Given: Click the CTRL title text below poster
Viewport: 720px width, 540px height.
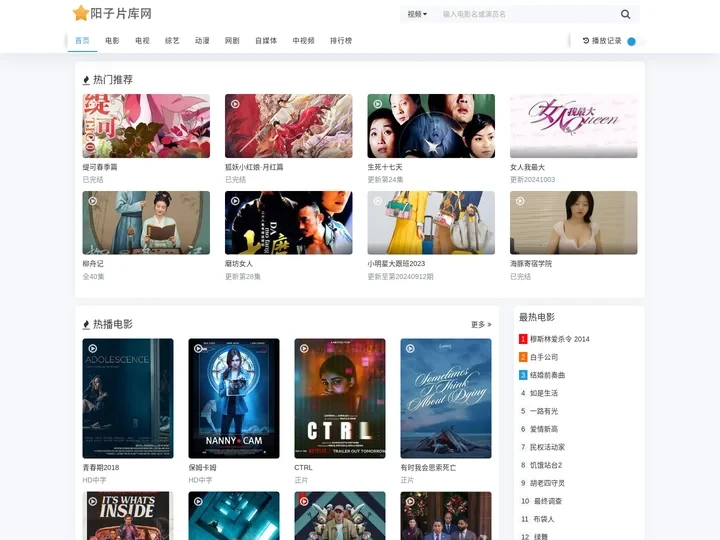Looking at the screenshot, I should click(x=303, y=467).
